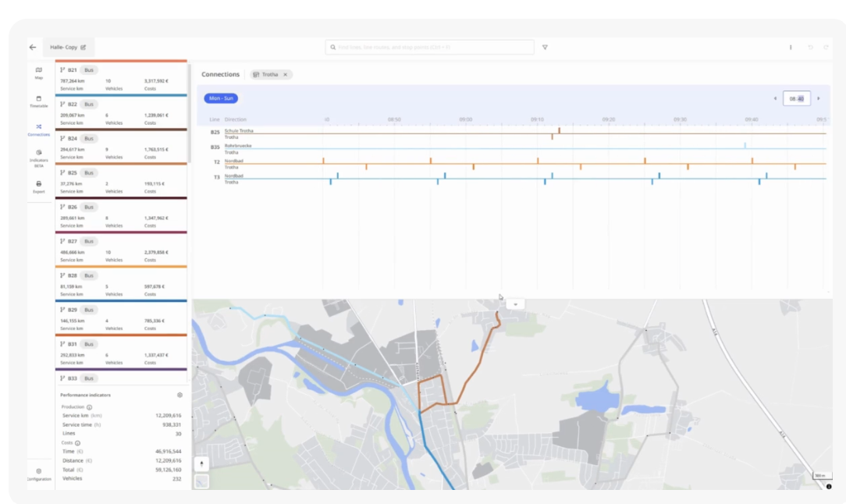The height and width of the screenshot is (504, 846).
Task: Open the filter funnel next to search
Action: (545, 48)
